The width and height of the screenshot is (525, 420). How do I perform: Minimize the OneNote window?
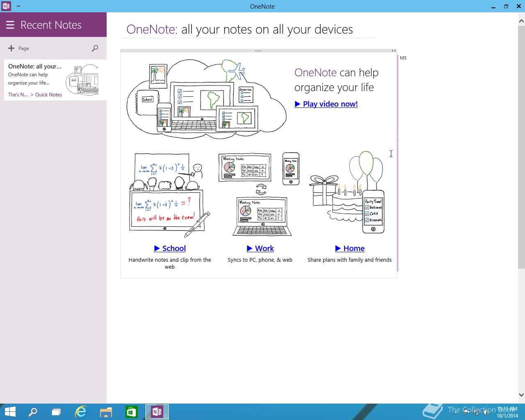(493, 7)
